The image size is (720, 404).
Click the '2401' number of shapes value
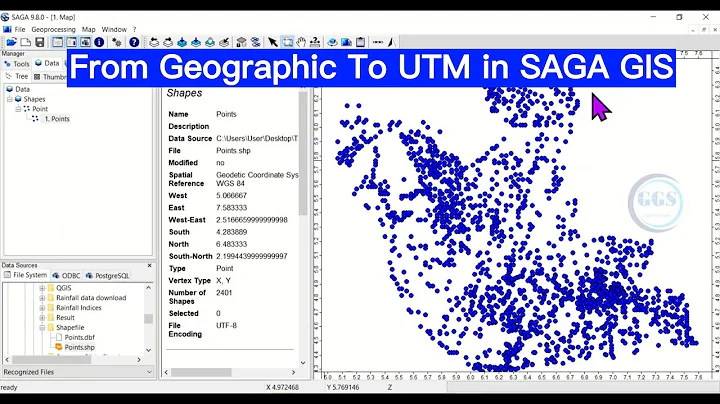[224, 292]
